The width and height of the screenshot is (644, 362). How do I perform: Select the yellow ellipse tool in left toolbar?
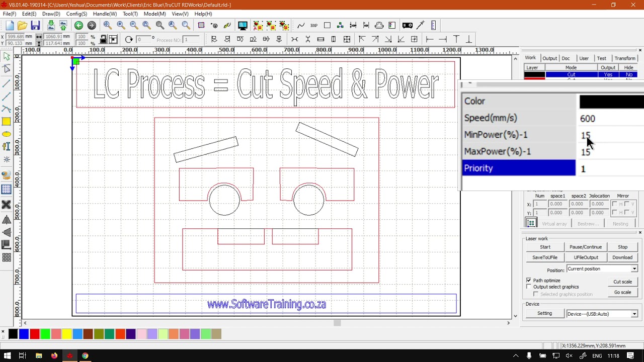7,134
